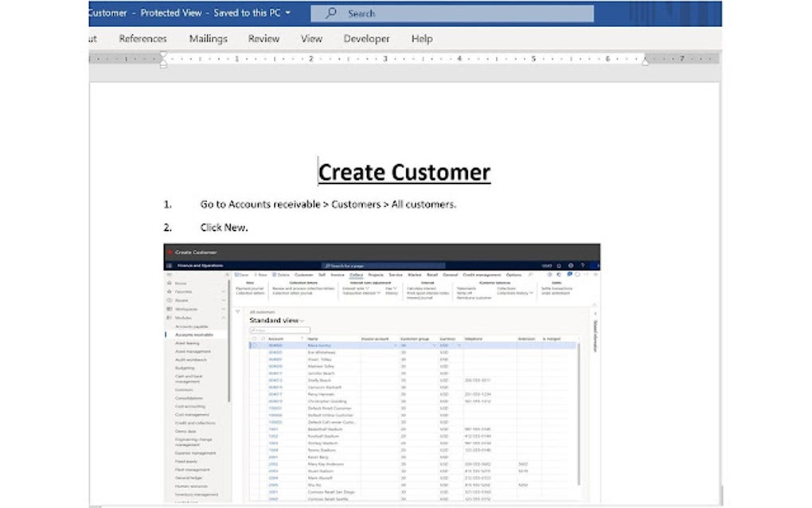Screen dimensions: 812x508
Task: Click the Home icon in the screenshot sidebar
Action: (x=169, y=283)
